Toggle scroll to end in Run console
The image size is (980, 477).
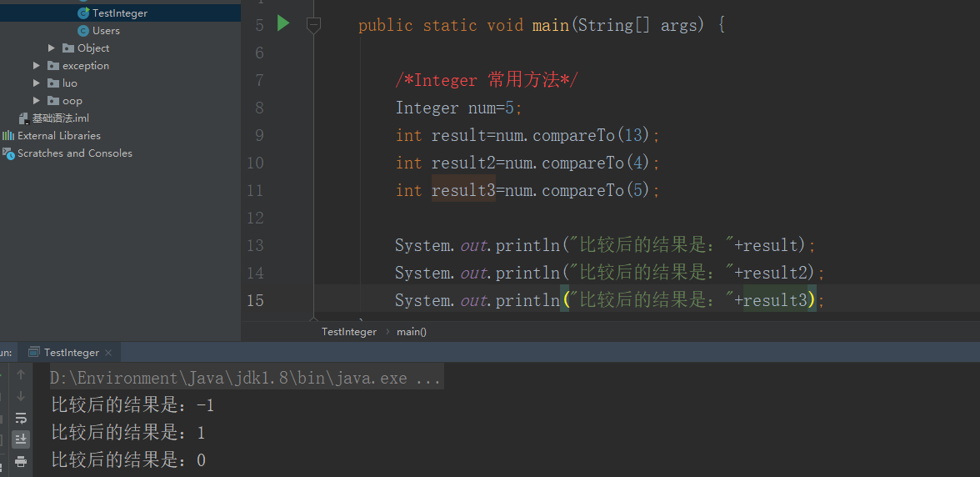21,439
